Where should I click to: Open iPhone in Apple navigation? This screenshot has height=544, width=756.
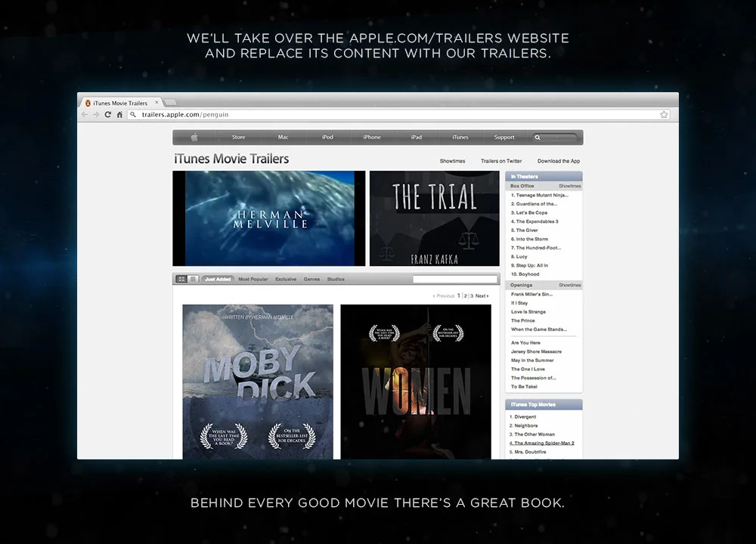pyautogui.click(x=372, y=138)
